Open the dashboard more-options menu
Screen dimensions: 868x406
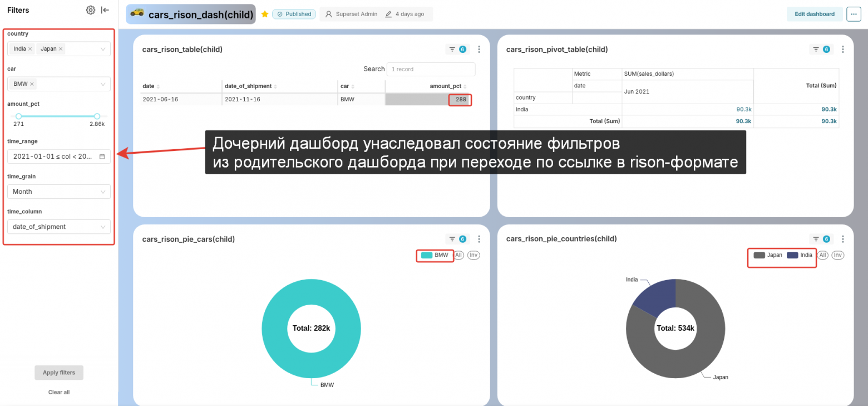click(x=854, y=14)
